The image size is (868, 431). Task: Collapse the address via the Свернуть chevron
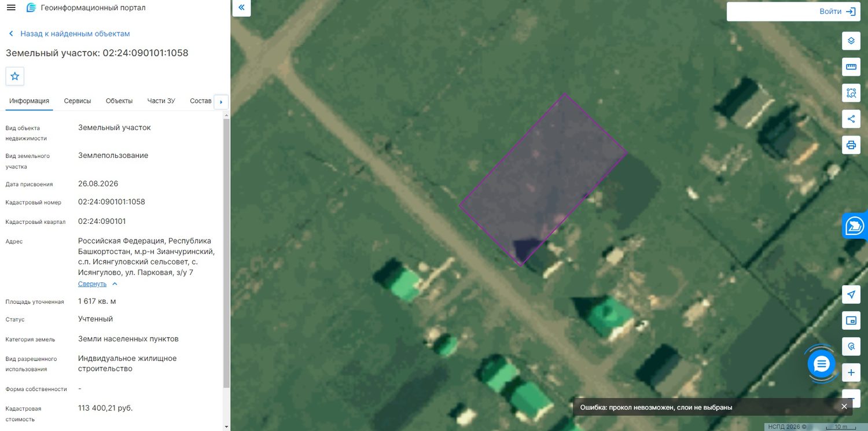[115, 284]
